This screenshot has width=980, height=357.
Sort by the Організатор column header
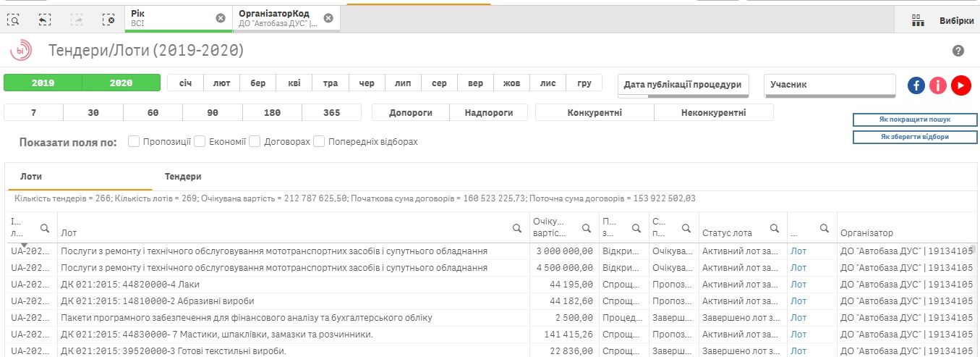[866, 233]
